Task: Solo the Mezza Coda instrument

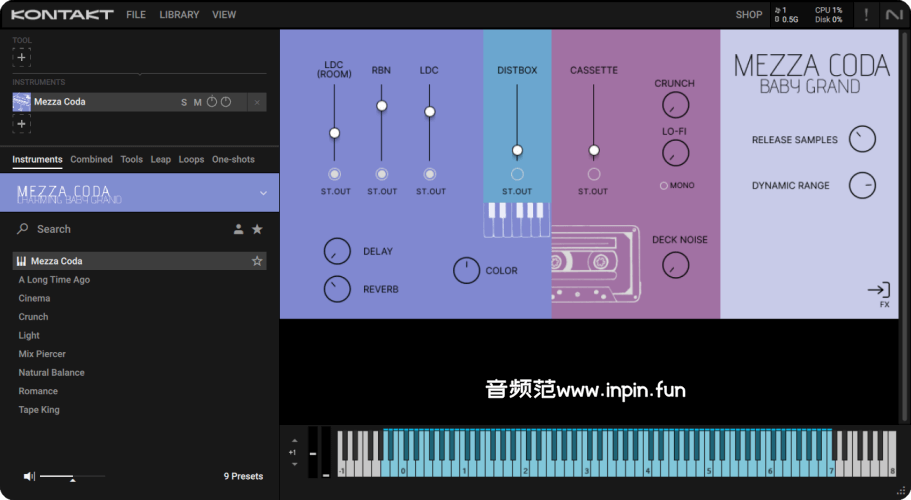Action: [x=184, y=102]
